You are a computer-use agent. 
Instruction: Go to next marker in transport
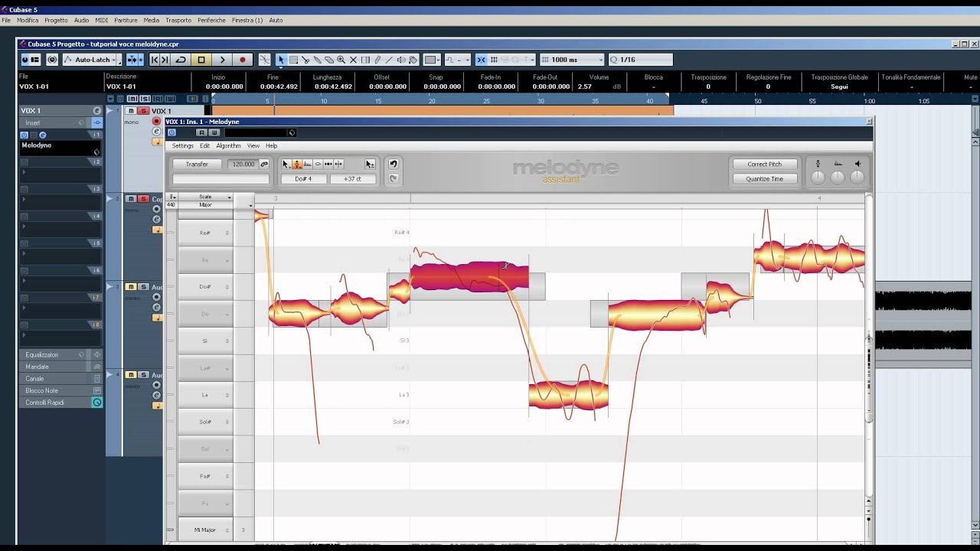coord(165,60)
